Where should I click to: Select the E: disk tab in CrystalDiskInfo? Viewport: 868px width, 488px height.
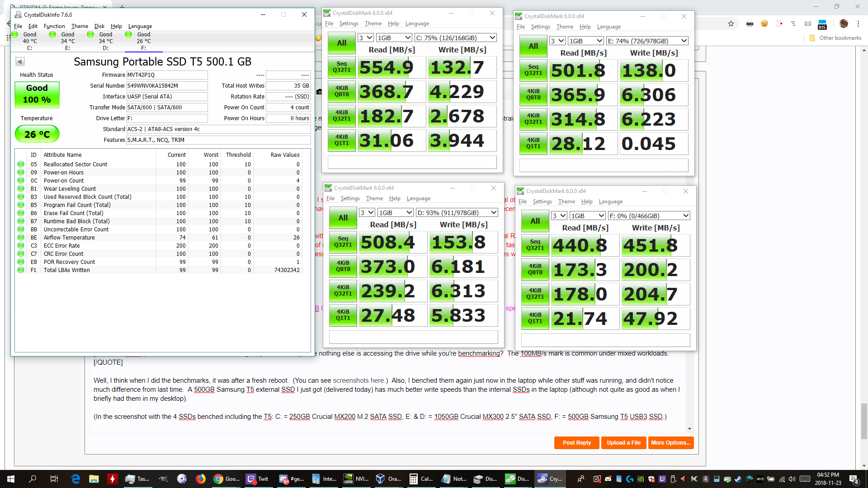click(x=68, y=41)
